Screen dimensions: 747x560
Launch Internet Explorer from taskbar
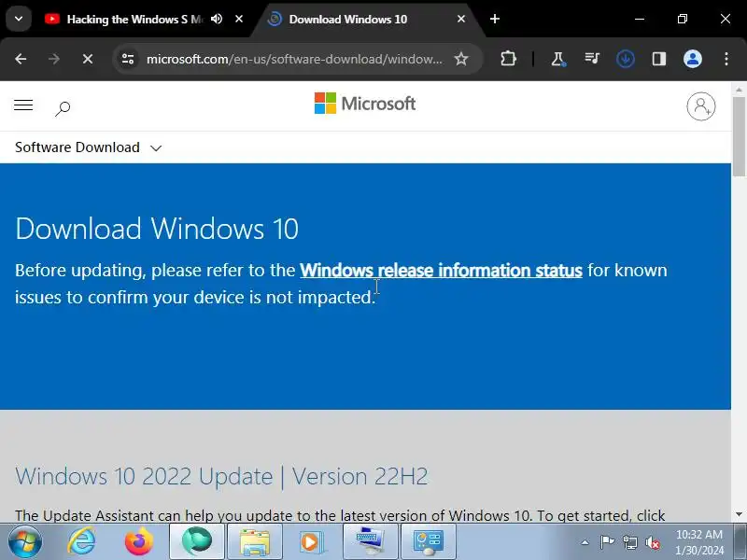[x=81, y=542]
